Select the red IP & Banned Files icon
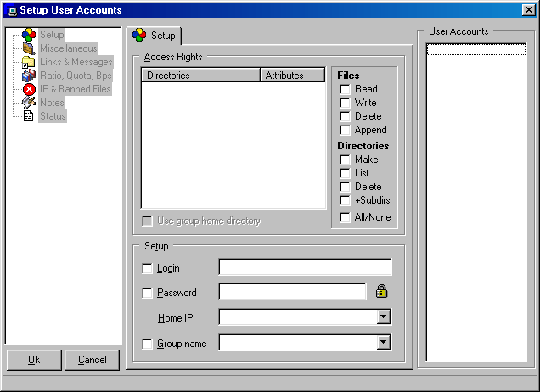The width and height of the screenshot is (540, 392). tap(29, 89)
